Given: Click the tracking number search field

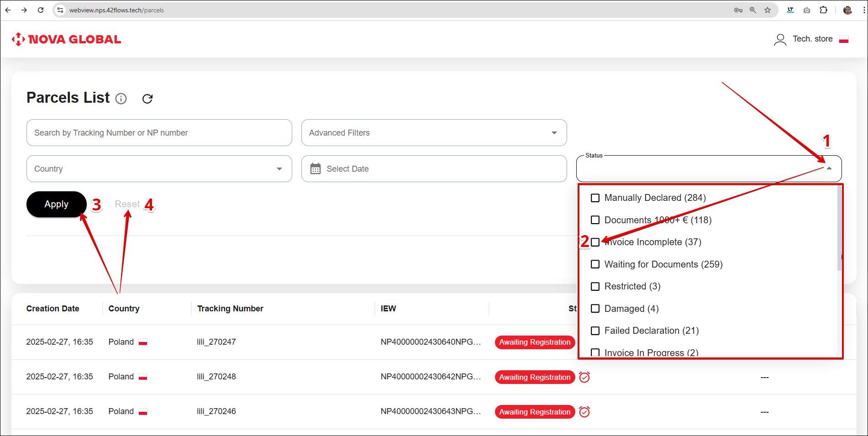Looking at the screenshot, I should pos(159,133).
